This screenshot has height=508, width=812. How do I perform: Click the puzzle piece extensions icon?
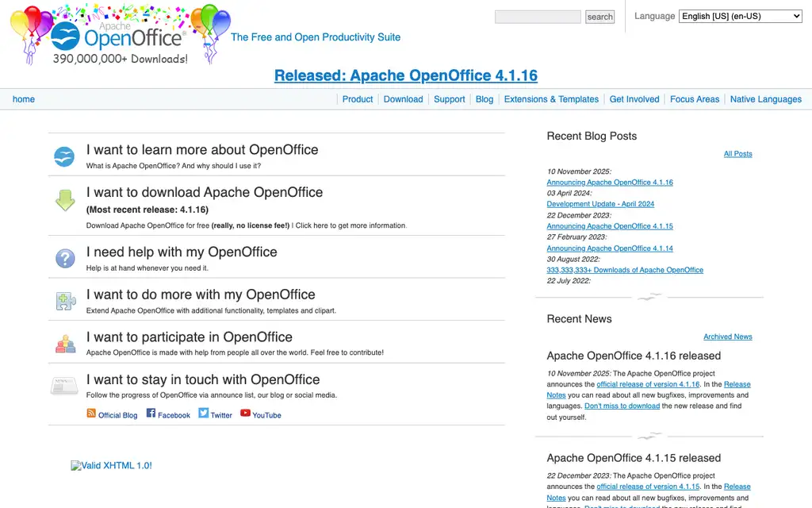coord(66,301)
